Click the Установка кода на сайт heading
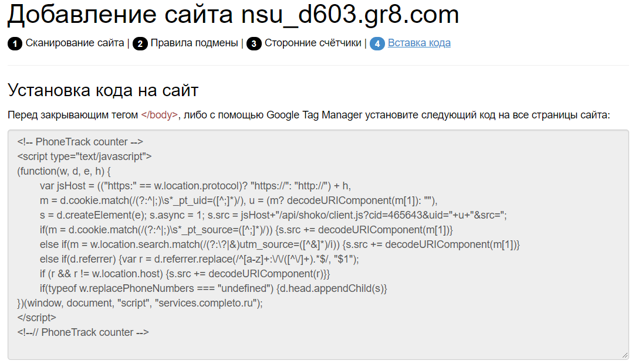 click(103, 90)
